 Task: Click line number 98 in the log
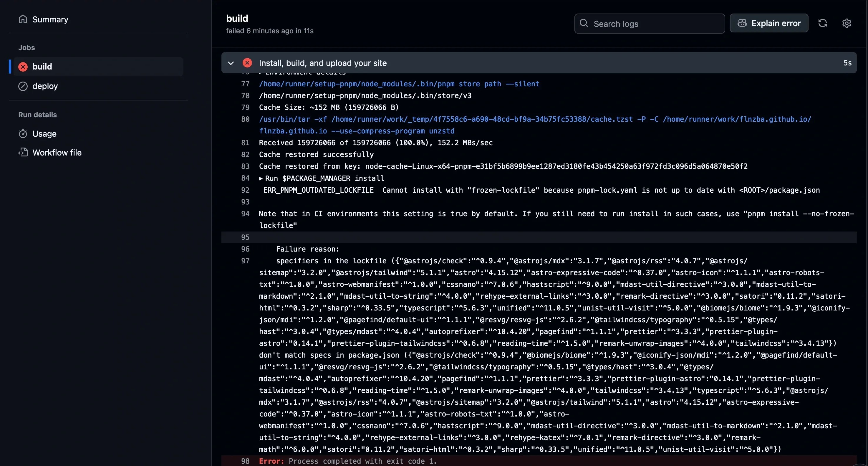click(x=245, y=461)
